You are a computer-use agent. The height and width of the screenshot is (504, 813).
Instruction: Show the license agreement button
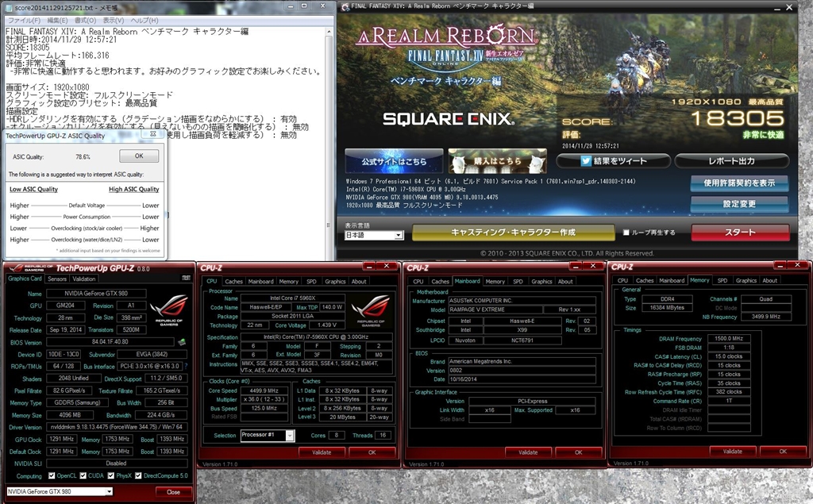click(739, 183)
